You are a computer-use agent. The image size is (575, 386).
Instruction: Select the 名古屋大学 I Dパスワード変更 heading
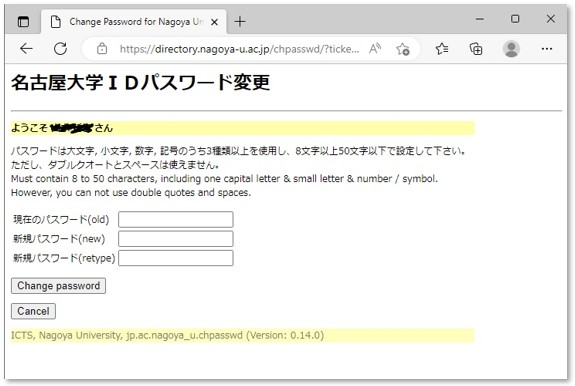point(140,82)
